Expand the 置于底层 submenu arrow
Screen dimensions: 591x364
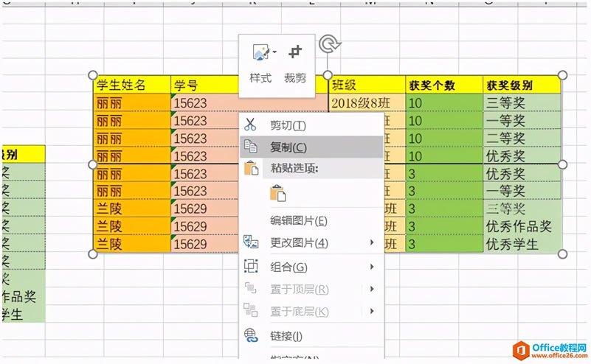tap(372, 311)
